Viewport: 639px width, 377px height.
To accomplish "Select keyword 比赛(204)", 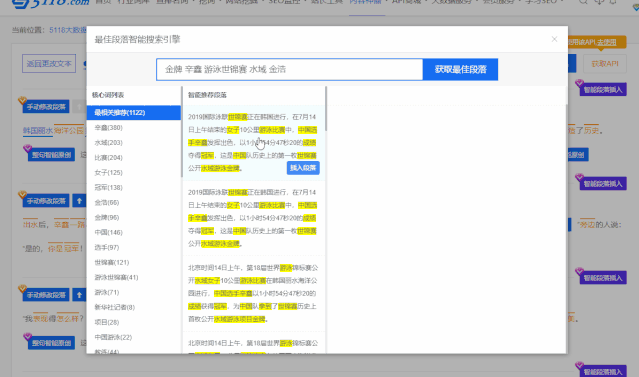I will (108, 157).
